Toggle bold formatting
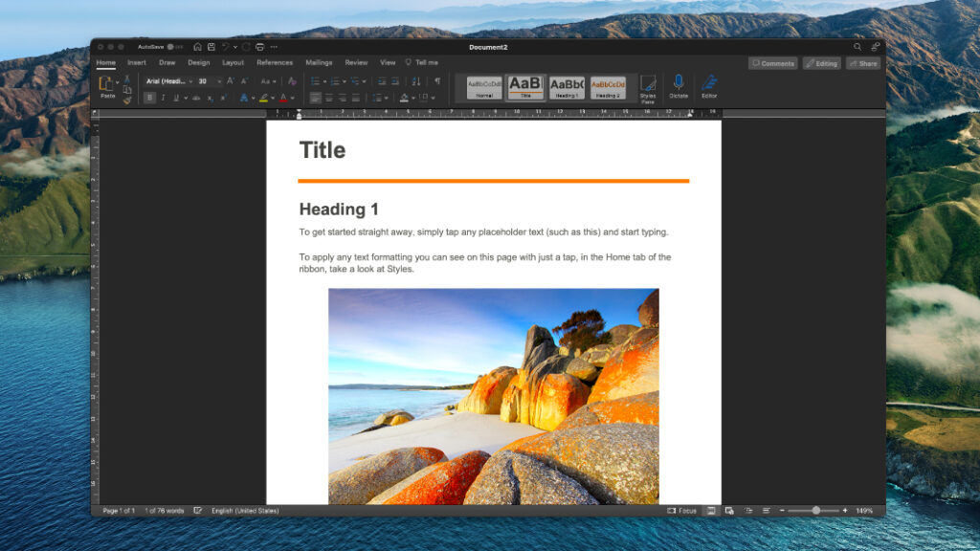980x551 pixels. click(x=151, y=97)
